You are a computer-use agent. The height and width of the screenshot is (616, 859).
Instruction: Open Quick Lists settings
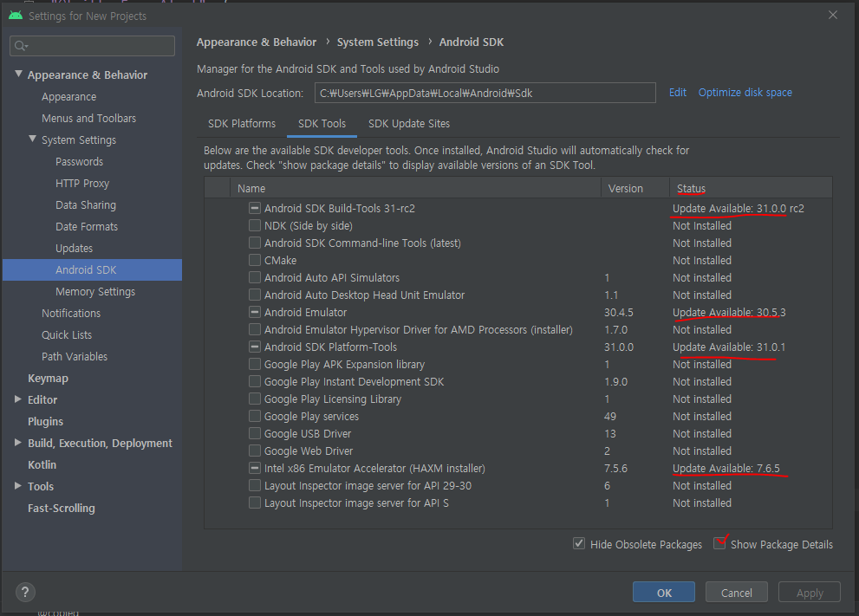pos(67,335)
